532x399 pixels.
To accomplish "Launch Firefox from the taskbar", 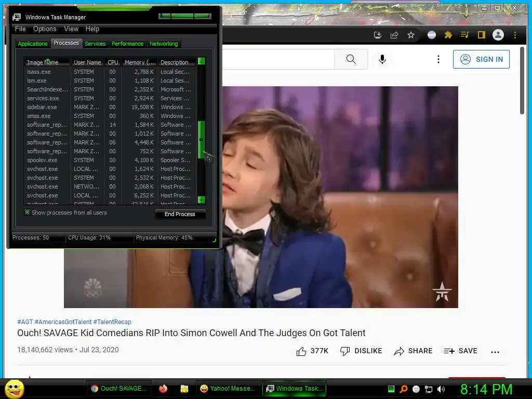I will point(163,389).
